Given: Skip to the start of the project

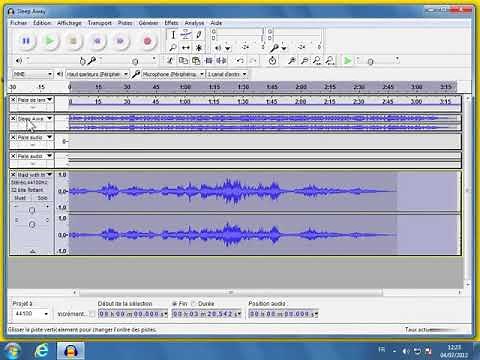Looking at the screenshot, I should point(97,41).
